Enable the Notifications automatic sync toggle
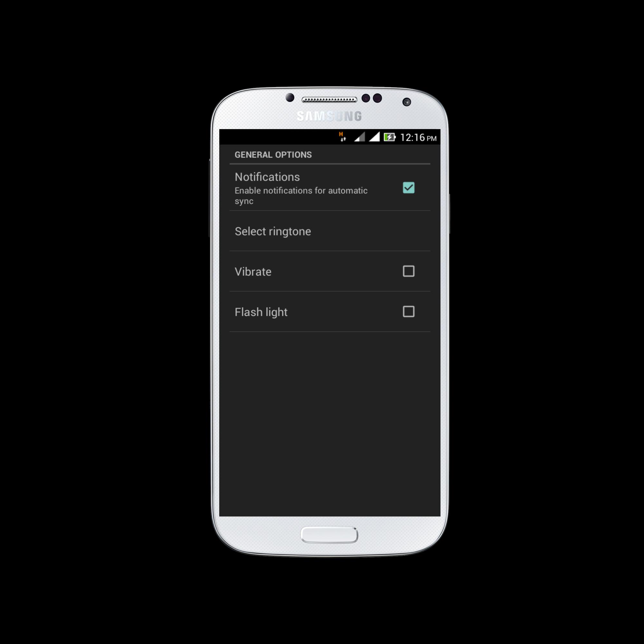The width and height of the screenshot is (644, 644). tap(409, 187)
